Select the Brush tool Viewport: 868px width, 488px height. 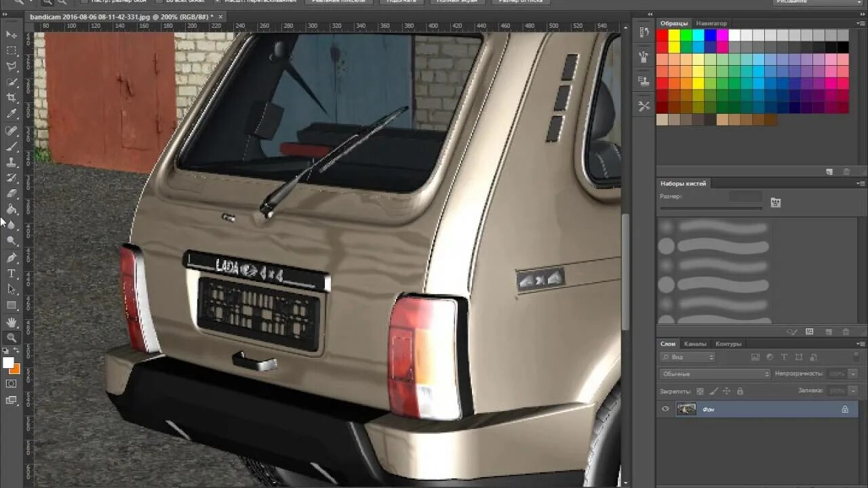point(12,146)
